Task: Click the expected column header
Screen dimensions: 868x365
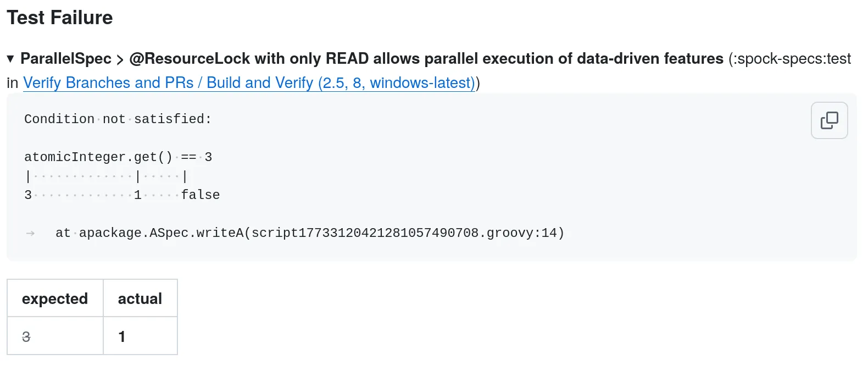Action: (x=54, y=298)
